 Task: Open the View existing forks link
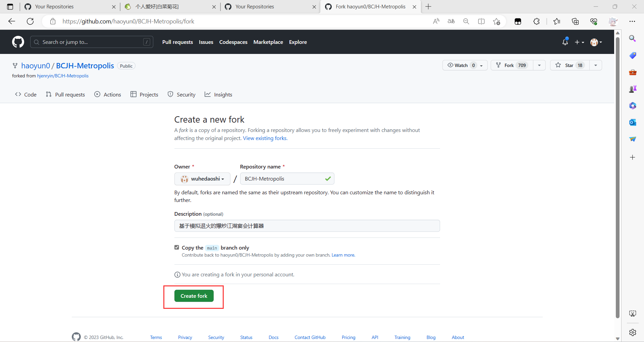(265, 138)
